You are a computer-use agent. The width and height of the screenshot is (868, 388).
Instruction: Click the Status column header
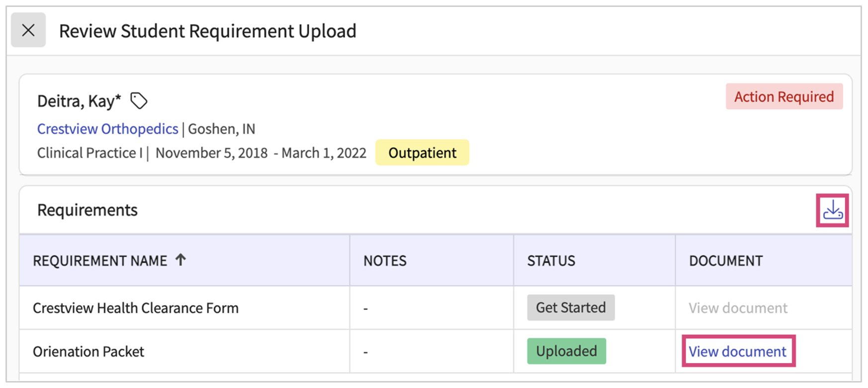(551, 261)
